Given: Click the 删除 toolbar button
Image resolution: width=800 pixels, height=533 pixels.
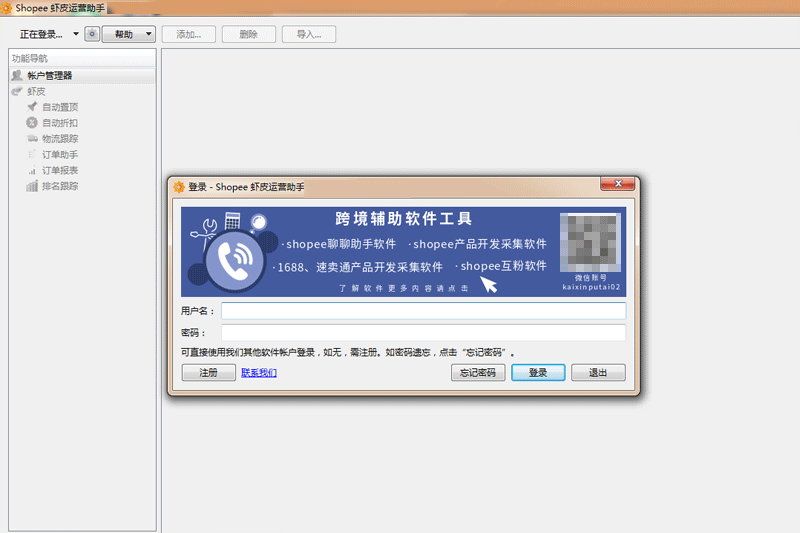Looking at the screenshot, I should click(x=248, y=34).
